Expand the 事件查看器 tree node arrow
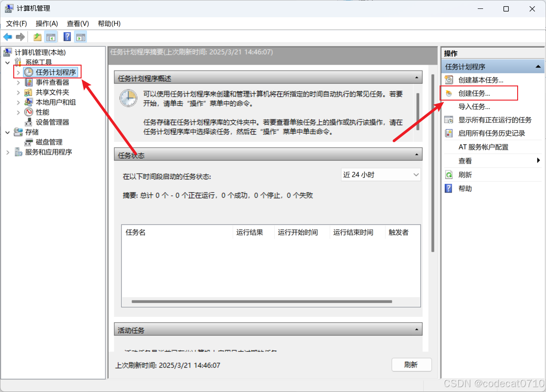The width and height of the screenshot is (546, 392). 18,82
